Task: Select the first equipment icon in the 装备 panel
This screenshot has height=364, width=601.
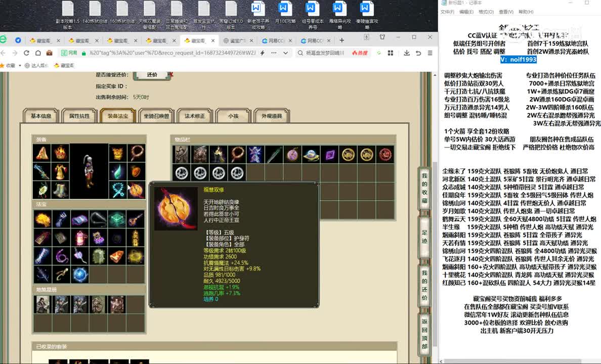Action: point(42,154)
